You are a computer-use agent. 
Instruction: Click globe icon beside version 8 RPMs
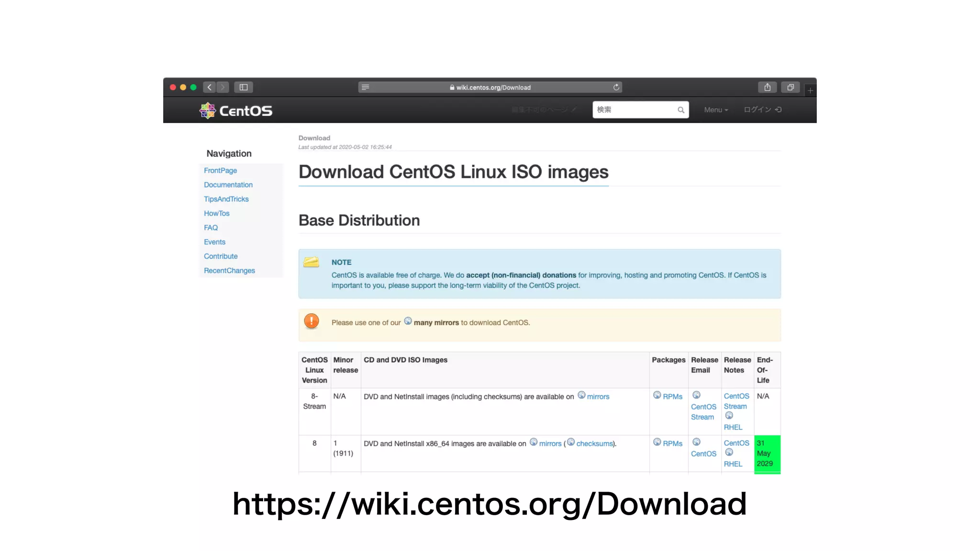pyautogui.click(x=657, y=442)
